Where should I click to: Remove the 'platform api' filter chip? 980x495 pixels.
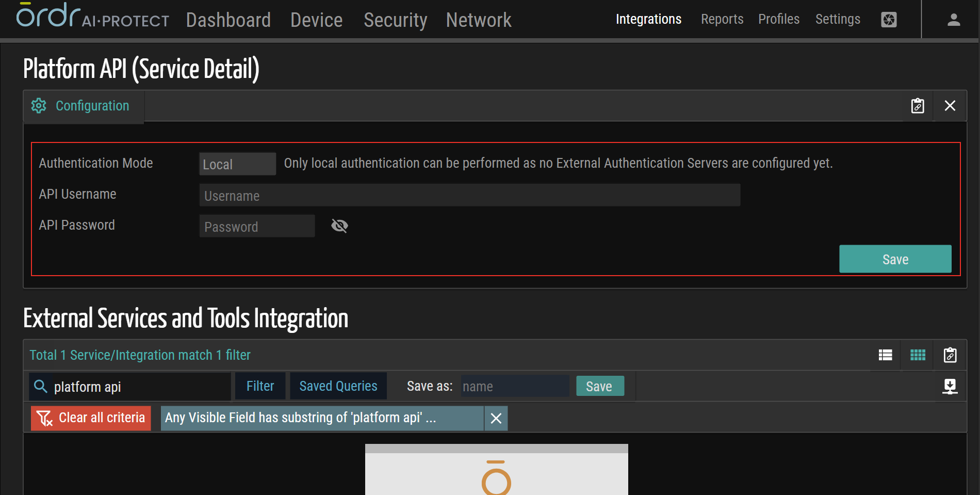[x=496, y=418]
